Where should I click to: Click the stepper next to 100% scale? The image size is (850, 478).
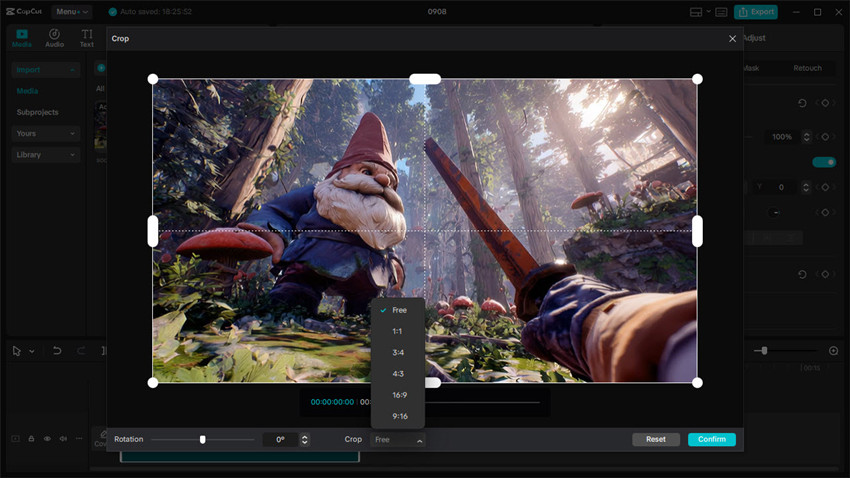[807, 137]
